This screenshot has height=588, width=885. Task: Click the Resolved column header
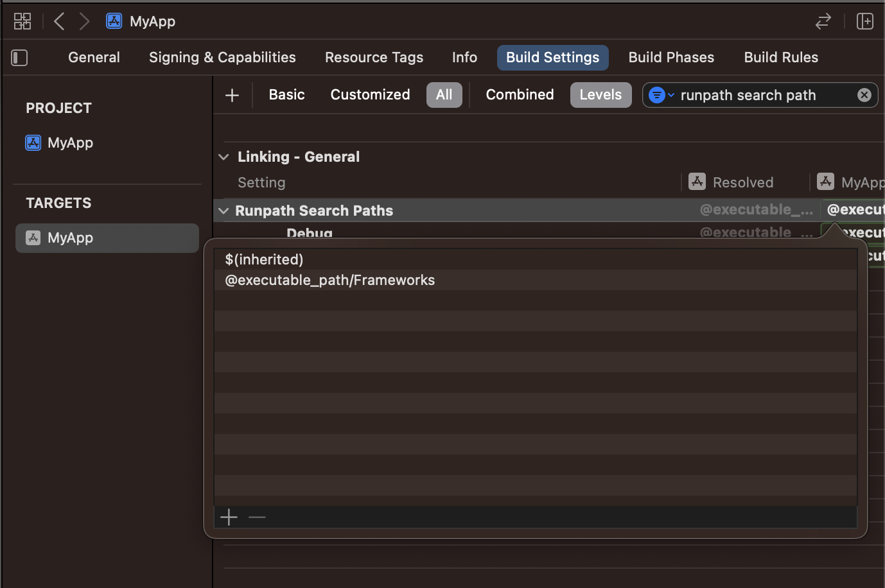pyautogui.click(x=743, y=182)
